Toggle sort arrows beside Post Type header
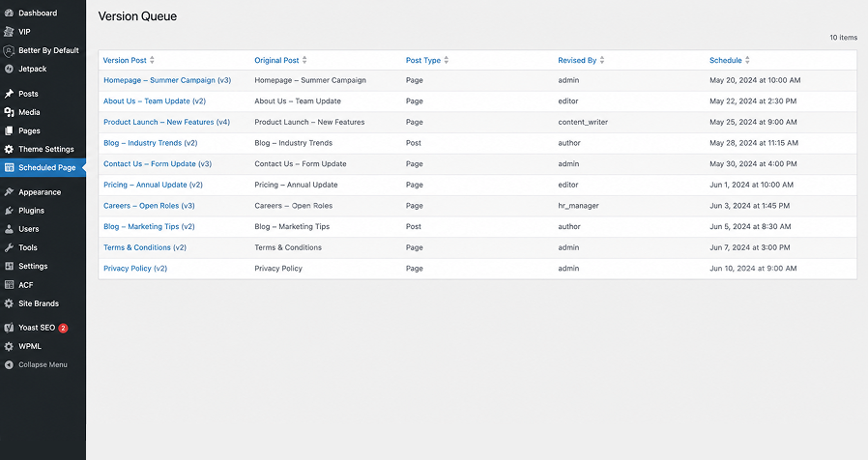 447,60
